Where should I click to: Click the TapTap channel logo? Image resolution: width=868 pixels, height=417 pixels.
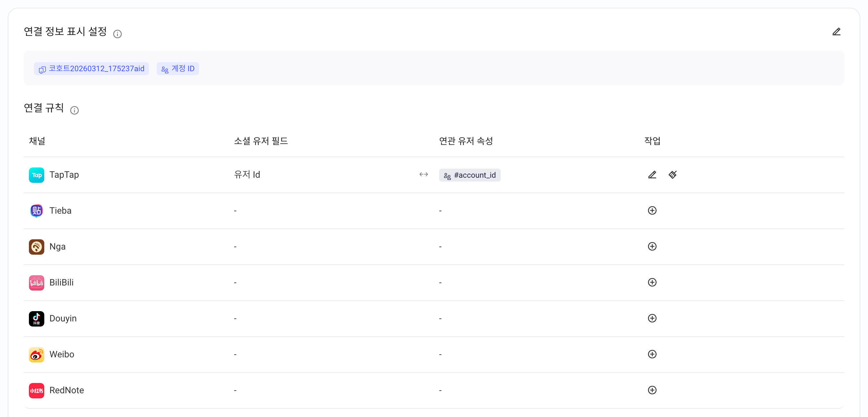pos(36,175)
